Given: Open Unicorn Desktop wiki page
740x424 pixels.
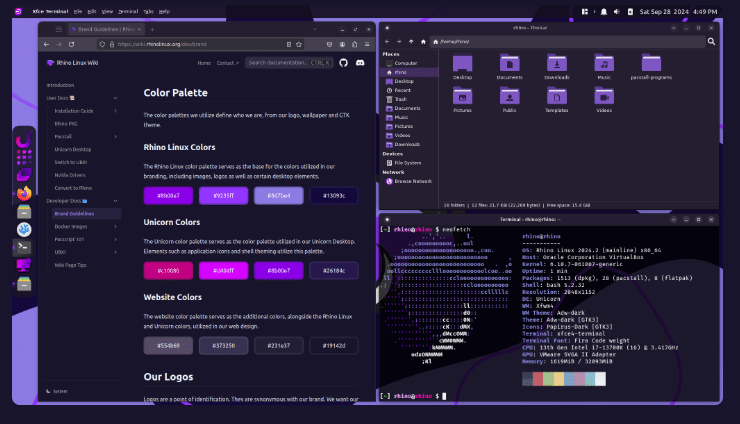Looking at the screenshot, I should (73, 149).
